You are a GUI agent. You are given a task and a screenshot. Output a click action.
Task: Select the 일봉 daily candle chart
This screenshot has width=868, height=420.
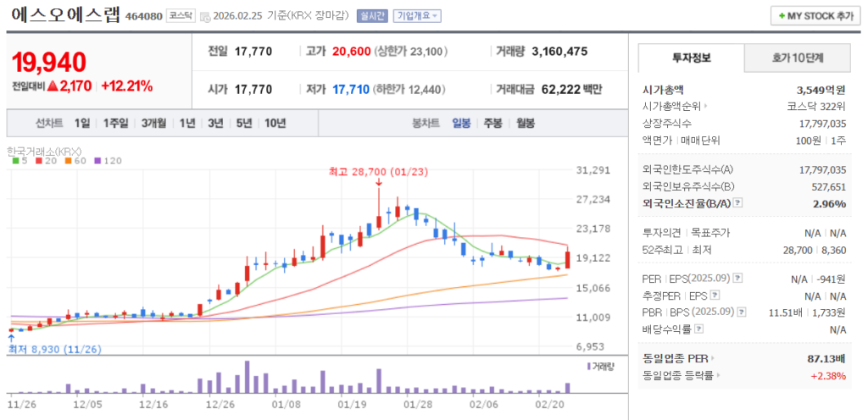click(461, 123)
